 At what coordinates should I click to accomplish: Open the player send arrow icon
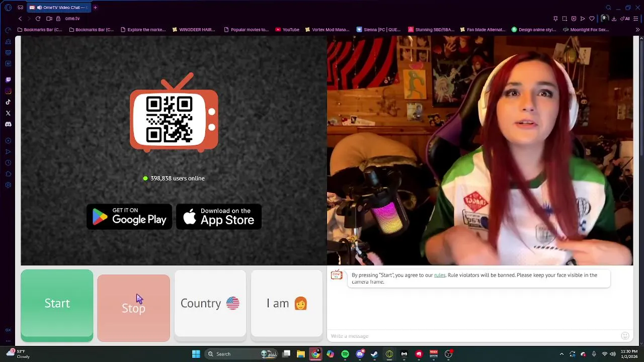pyautogui.click(x=583, y=19)
